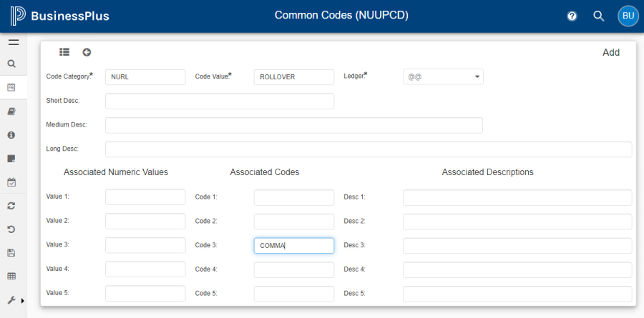Open the sticky note icon in sidebar
Viewport: 644px width, 318px height.
pos(11,158)
